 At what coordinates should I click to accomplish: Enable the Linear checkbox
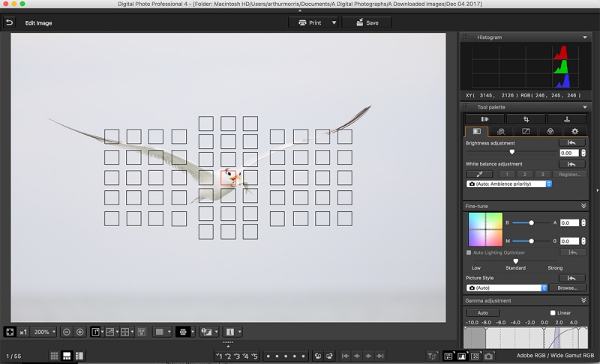tap(553, 312)
